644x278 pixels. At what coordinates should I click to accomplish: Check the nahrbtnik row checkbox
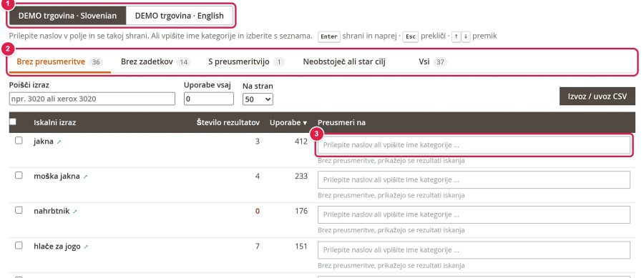tap(19, 210)
